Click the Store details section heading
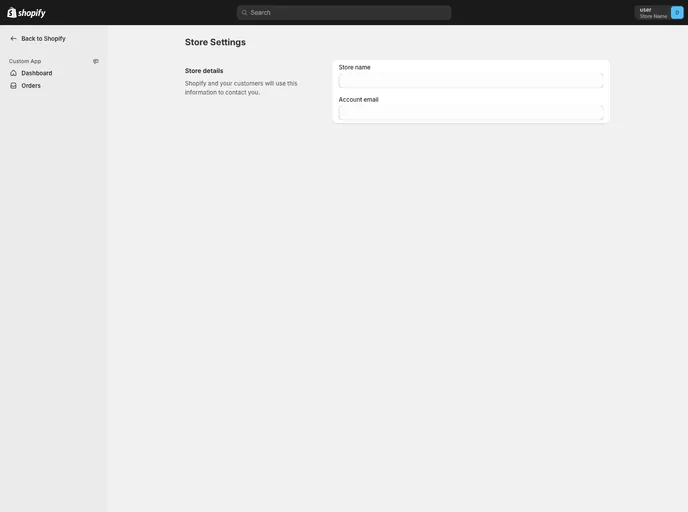The image size is (688, 512). pos(204,71)
